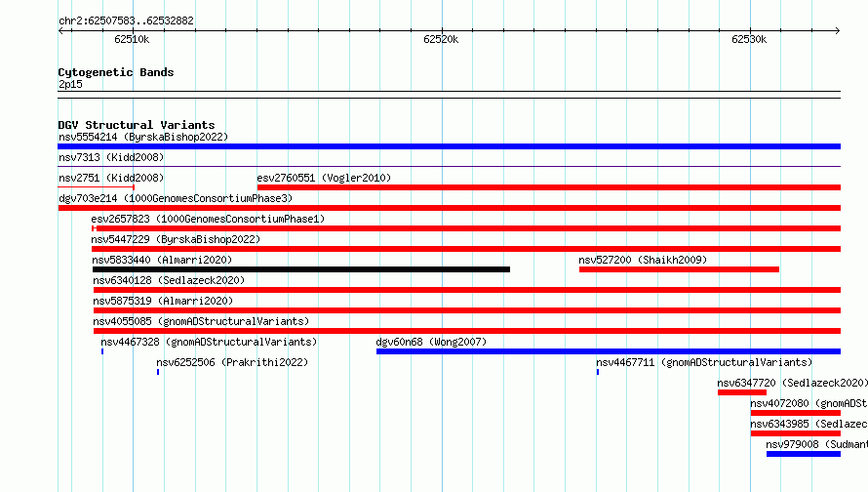The image size is (868, 492).
Task: Open nsv6347720 (Sedlazeck2020) variant label
Action: pyautogui.click(x=792, y=383)
